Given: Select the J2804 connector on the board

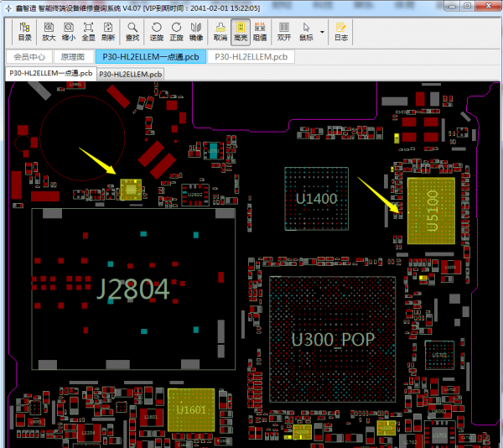Looking at the screenshot, I should point(133,289).
